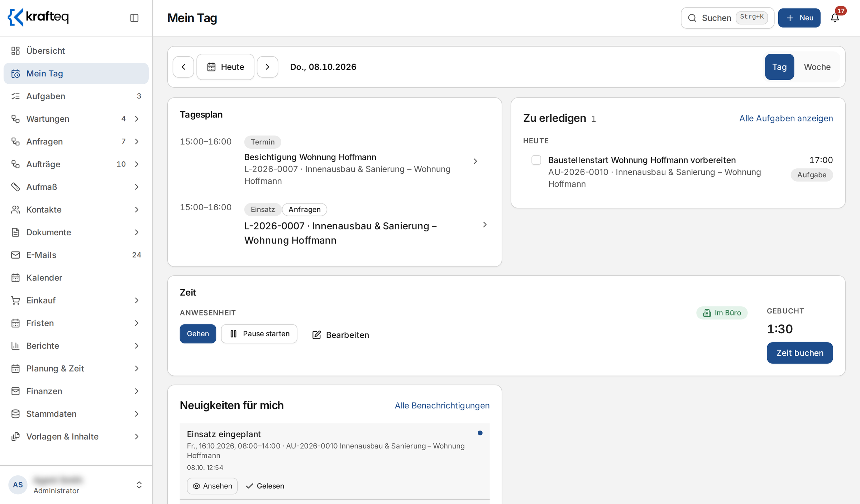Click the Aufgabe tag on the task
This screenshot has height=504, width=860.
(x=812, y=175)
